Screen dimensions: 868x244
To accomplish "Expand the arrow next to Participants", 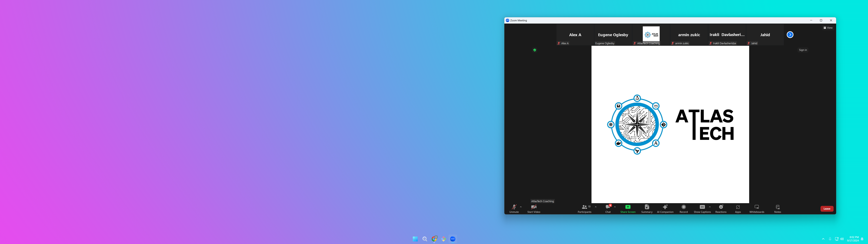I will [596, 207].
